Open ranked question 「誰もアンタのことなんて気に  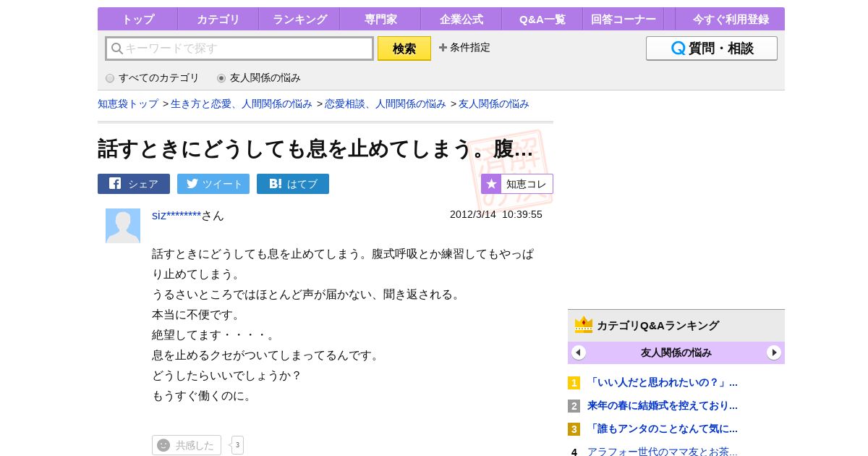[x=663, y=429]
